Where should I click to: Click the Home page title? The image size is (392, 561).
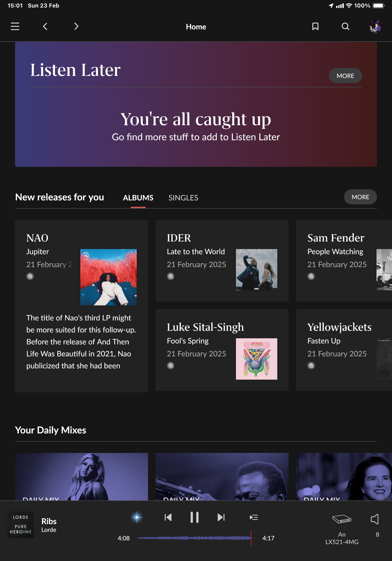point(196,27)
